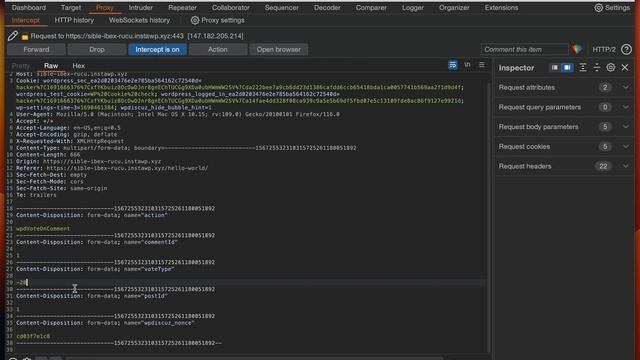
Task: Open the Extensions tab
Action: click(x=501, y=8)
